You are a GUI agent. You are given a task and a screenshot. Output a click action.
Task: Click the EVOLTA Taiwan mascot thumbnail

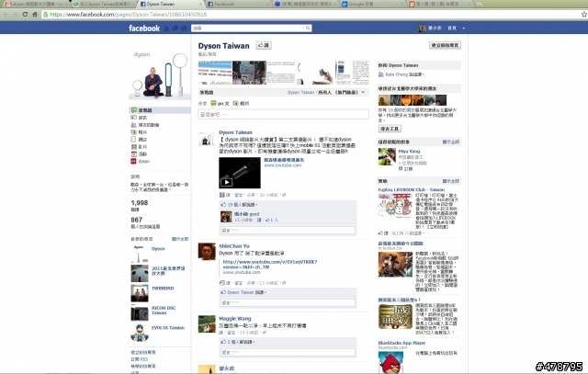coord(140,333)
